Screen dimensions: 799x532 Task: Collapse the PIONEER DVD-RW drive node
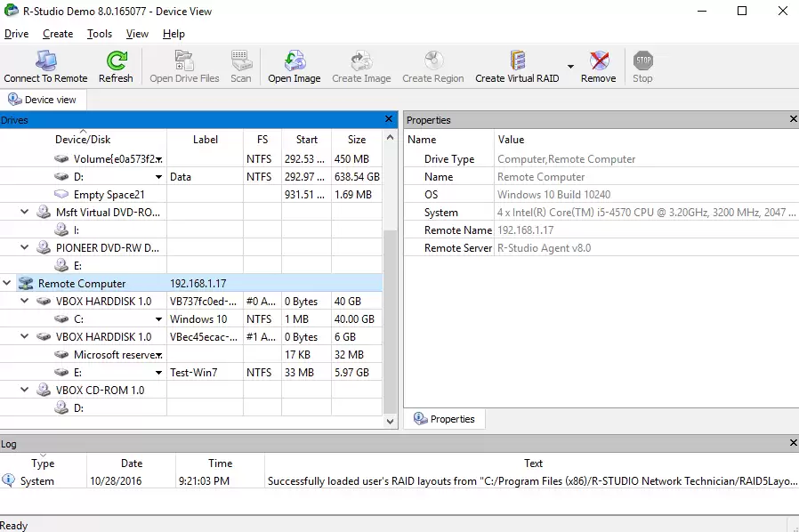26,248
